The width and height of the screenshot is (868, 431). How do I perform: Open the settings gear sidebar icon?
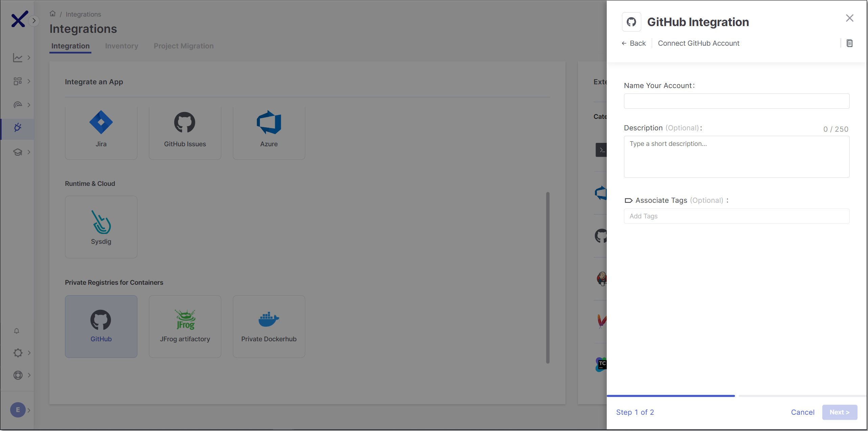[x=18, y=353]
